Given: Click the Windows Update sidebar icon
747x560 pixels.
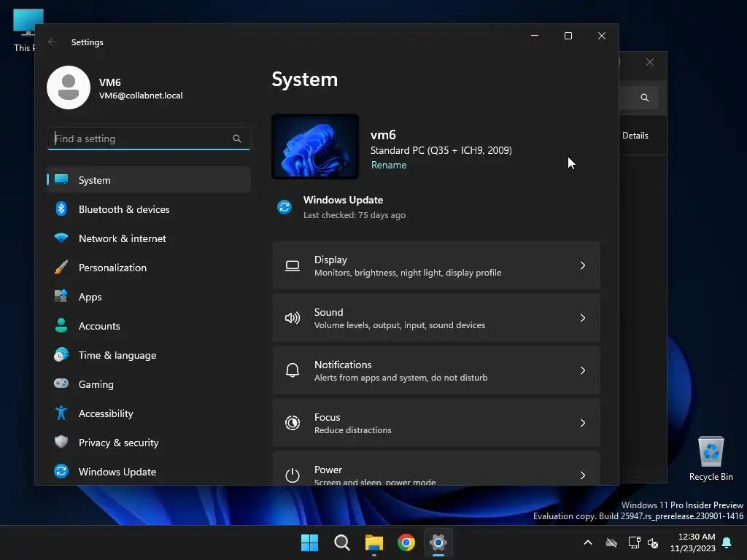Looking at the screenshot, I should coord(61,472).
